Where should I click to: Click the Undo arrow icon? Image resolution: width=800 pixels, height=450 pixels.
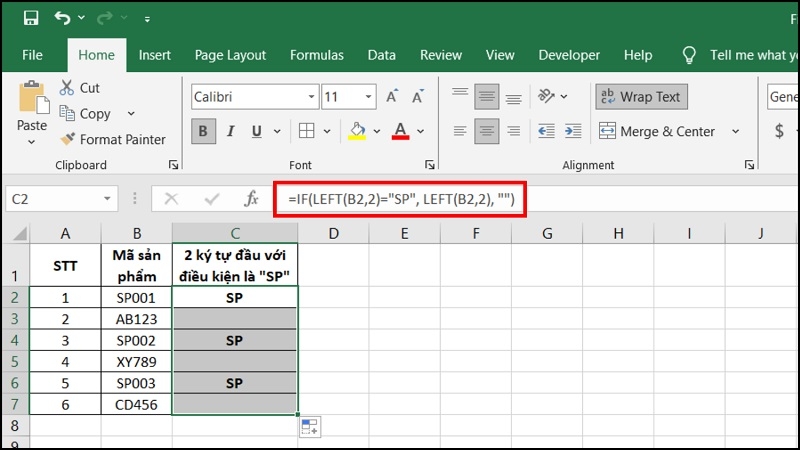(62, 18)
